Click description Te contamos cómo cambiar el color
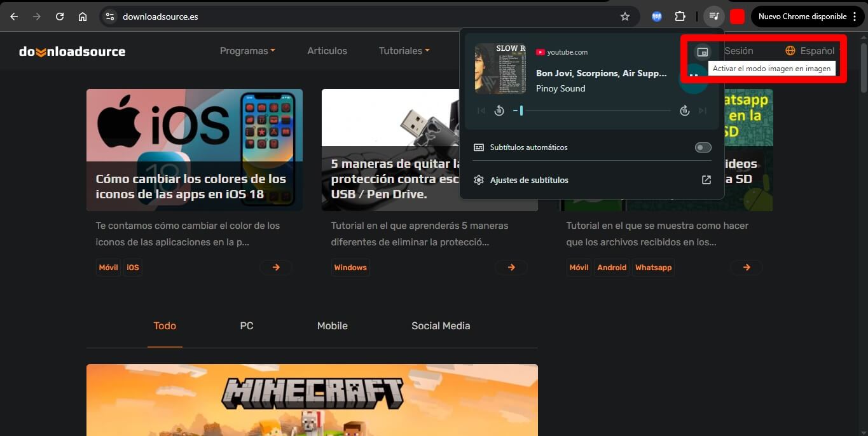Viewport: 868px width, 436px height. (188, 234)
